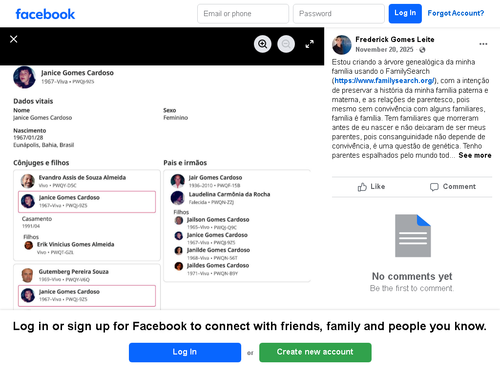Click the 'Laudelina Carmônia da Rocha' name

[x=229, y=194]
